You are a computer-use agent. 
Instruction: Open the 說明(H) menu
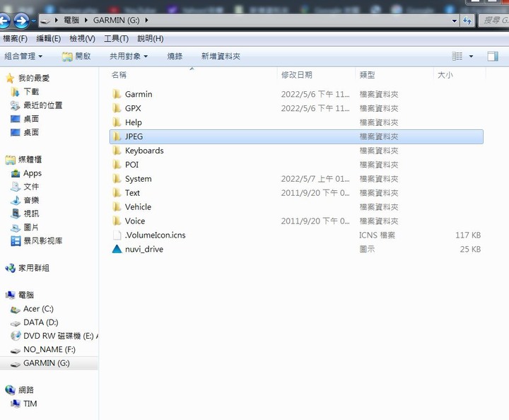151,39
